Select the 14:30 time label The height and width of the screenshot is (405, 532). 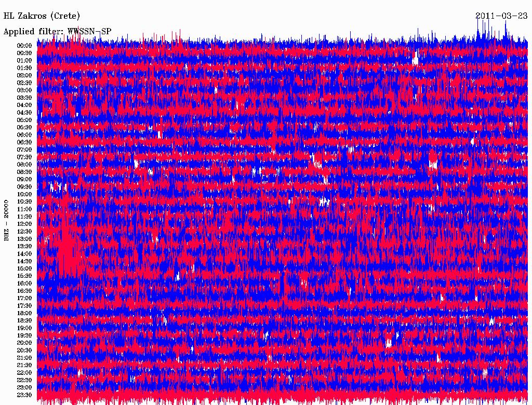tap(24, 261)
